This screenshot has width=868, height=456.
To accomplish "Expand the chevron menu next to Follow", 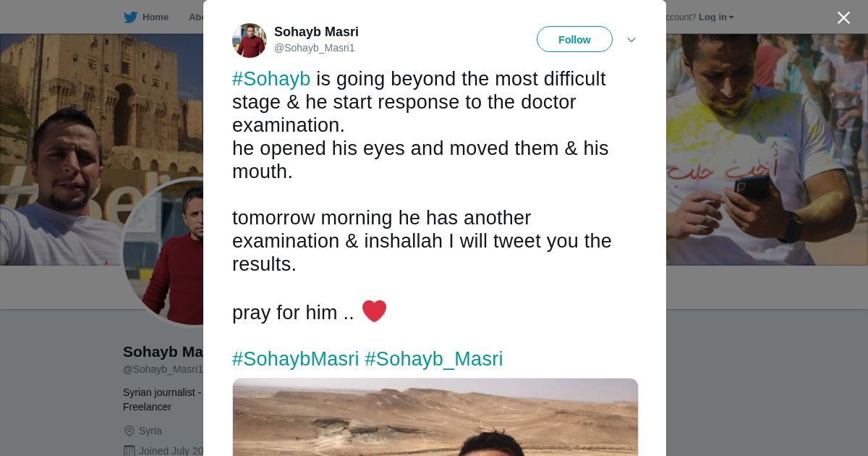I will pyautogui.click(x=631, y=40).
